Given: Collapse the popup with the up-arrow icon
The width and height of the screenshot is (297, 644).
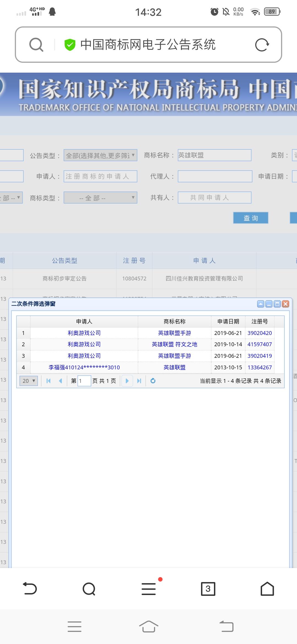Looking at the screenshot, I should (x=261, y=304).
